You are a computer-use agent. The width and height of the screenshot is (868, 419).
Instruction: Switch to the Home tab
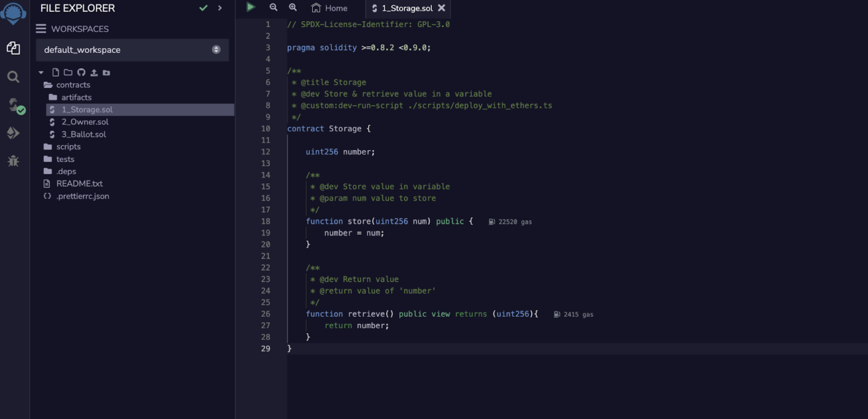coord(329,8)
